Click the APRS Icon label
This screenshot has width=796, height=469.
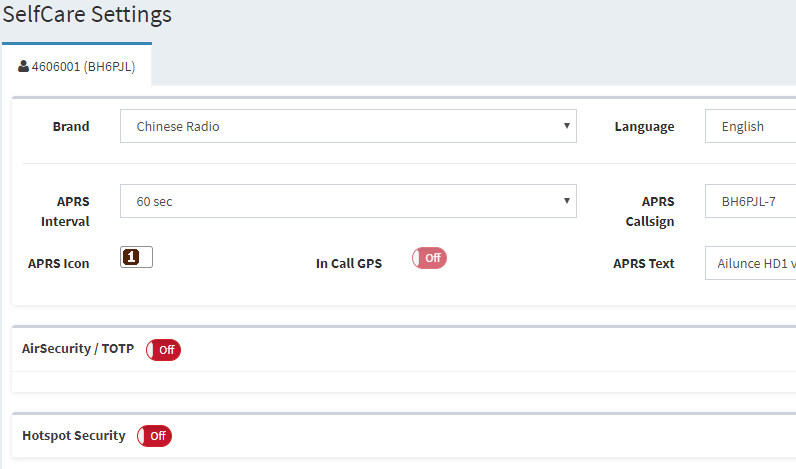[59, 264]
